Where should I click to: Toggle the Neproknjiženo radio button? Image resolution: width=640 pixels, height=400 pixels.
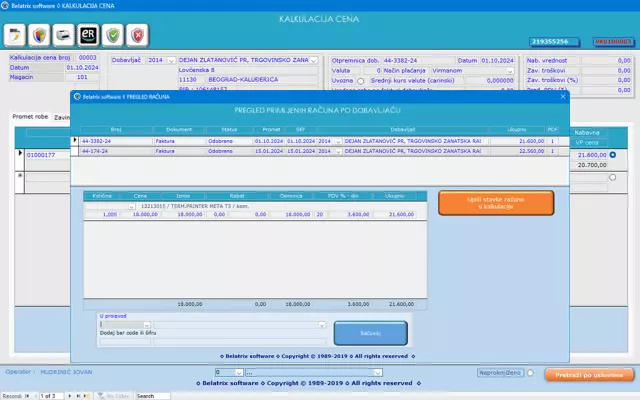[x=530, y=373]
